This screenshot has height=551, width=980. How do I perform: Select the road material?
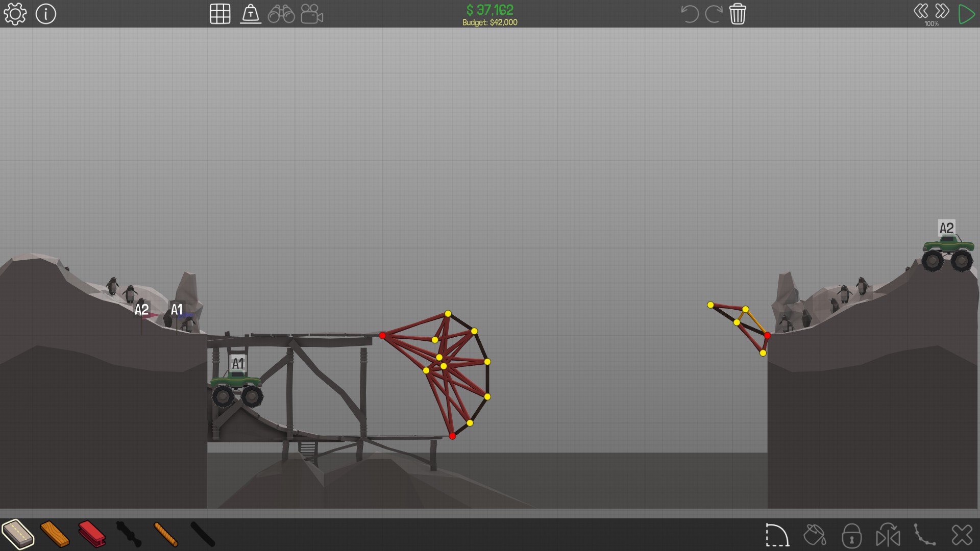(x=18, y=534)
